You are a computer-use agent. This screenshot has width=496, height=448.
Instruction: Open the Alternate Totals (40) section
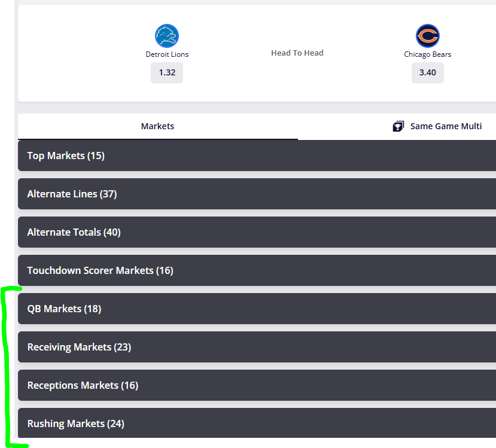(74, 232)
